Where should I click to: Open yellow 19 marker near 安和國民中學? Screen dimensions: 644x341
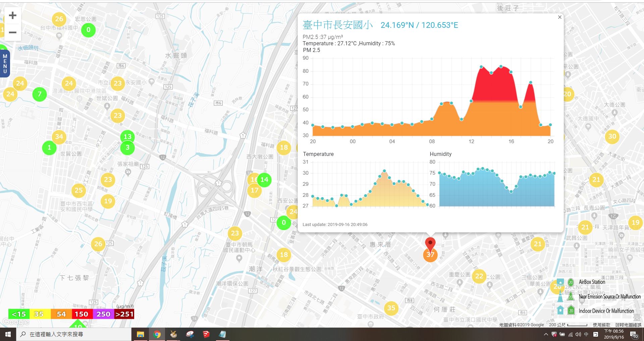coord(108,201)
